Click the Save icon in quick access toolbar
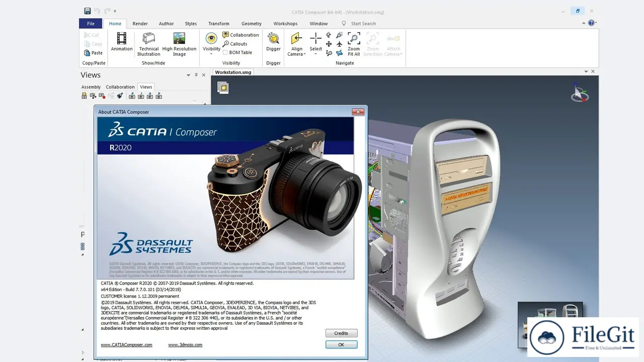This screenshot has height=362, width=644. point(88,11)
